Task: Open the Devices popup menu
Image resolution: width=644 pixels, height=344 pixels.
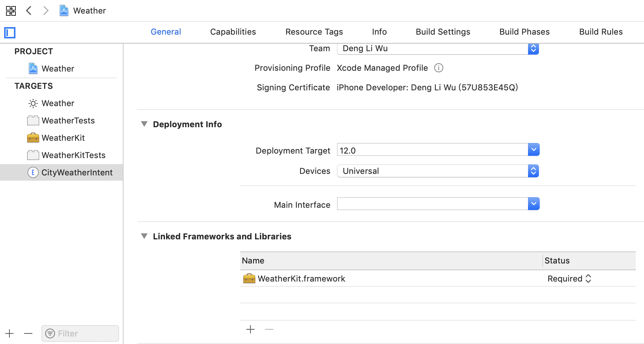Action: click(533, 171)
